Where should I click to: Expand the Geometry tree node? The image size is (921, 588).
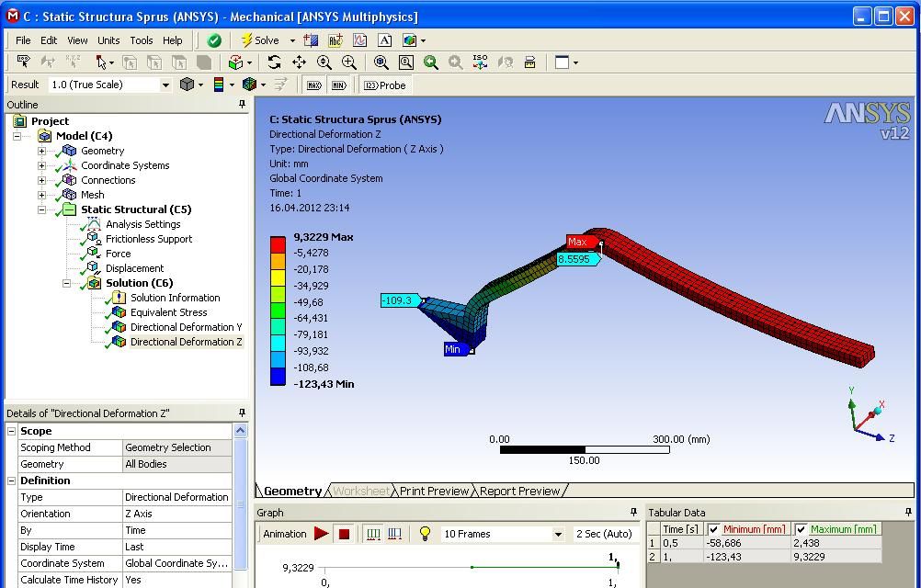(x=41, y=151)
